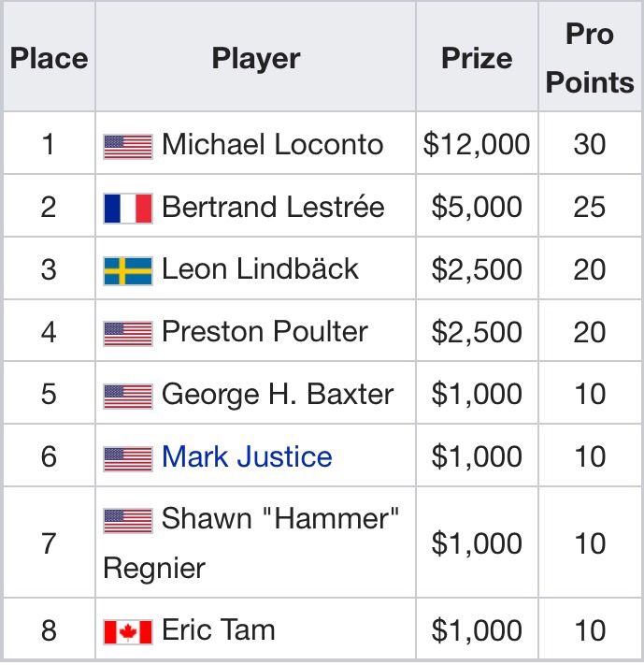The height and width of the screenshot is (665, 644).
Task: Select the Pro Points column header
Action: [590, 58]
